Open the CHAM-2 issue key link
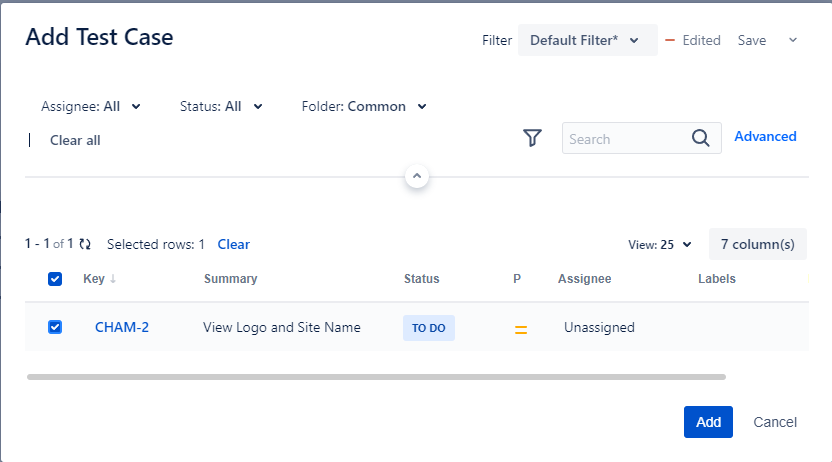Screen dimensions: 832x462 (122, 327)
